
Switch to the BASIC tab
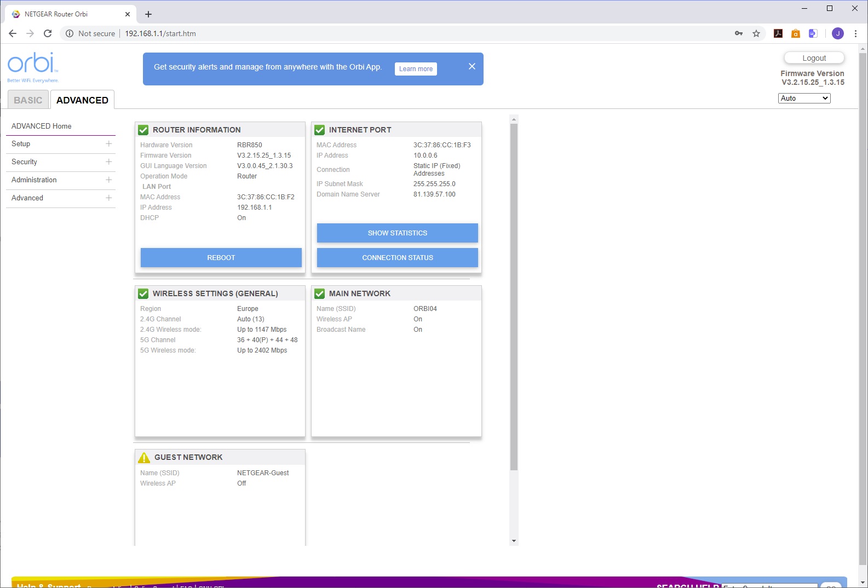tap(28, 100)
